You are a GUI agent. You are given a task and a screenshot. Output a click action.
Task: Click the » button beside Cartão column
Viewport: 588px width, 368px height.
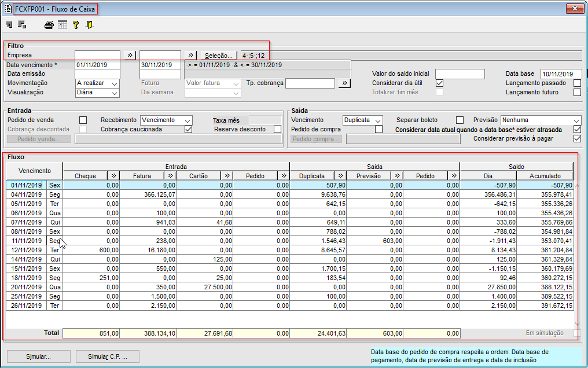point(227,175)
